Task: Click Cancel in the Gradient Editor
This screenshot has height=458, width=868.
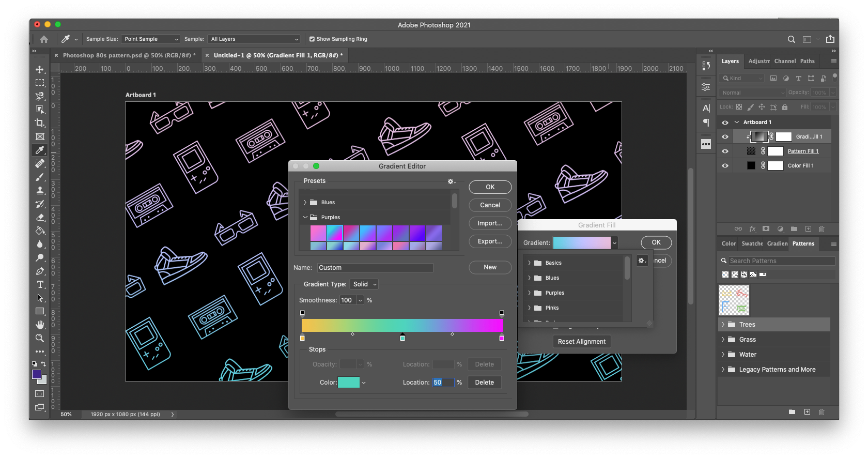Action: [x=490, y=205]
